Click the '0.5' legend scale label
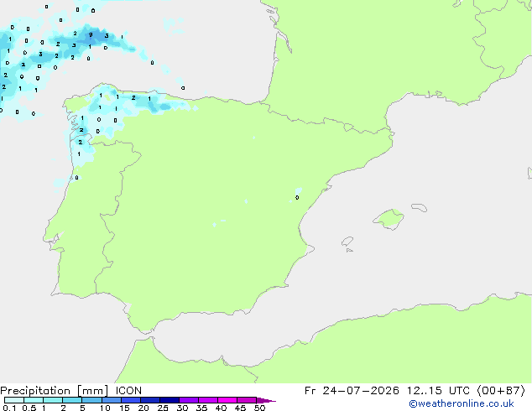 pos(29,408)
